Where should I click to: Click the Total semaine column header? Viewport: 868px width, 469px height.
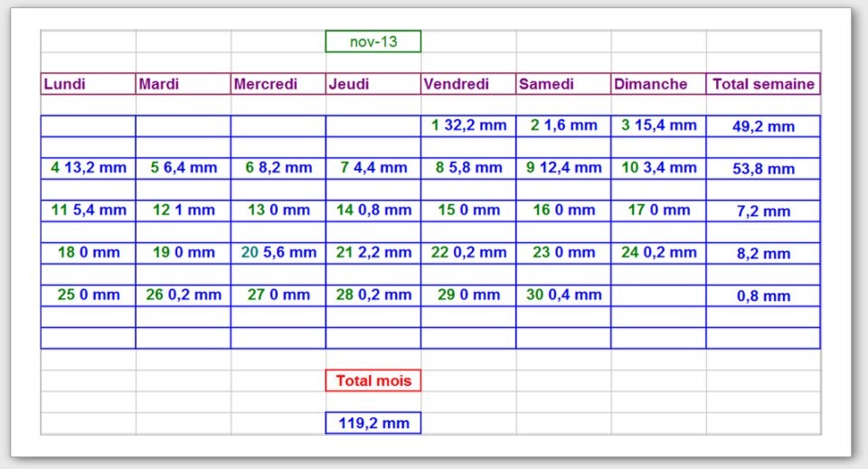pyautogui.click(x=763, y=84)
